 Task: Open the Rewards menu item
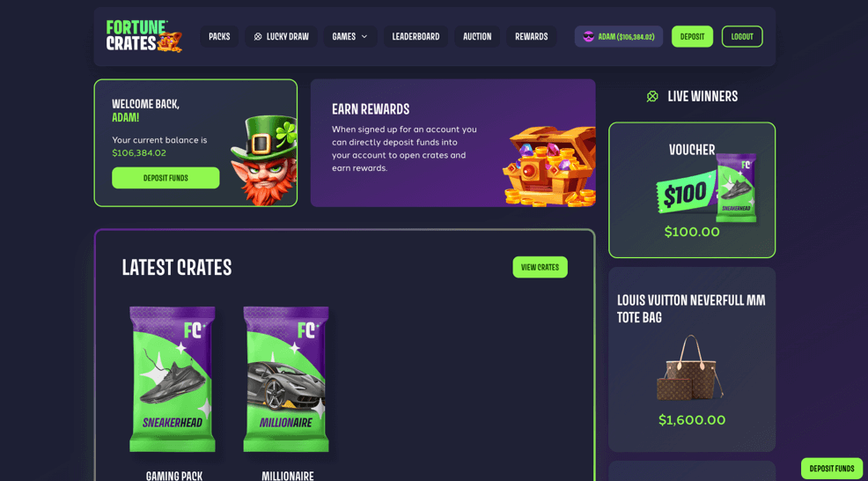tap(532, 37)
